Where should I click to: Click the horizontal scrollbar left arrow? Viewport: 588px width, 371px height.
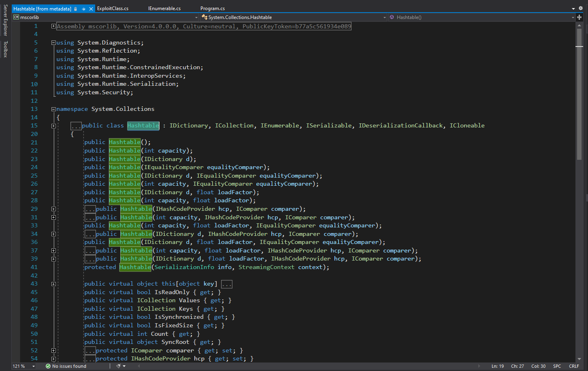pos(139,366)
